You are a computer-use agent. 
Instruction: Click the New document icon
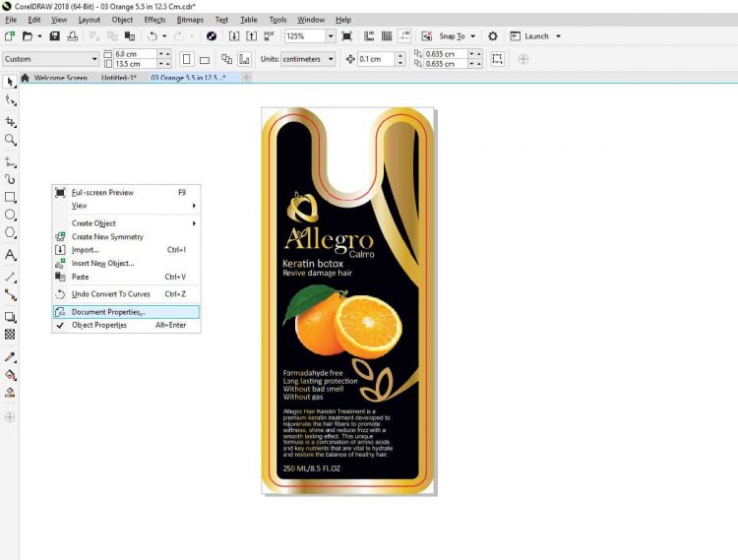pos(10,36)
